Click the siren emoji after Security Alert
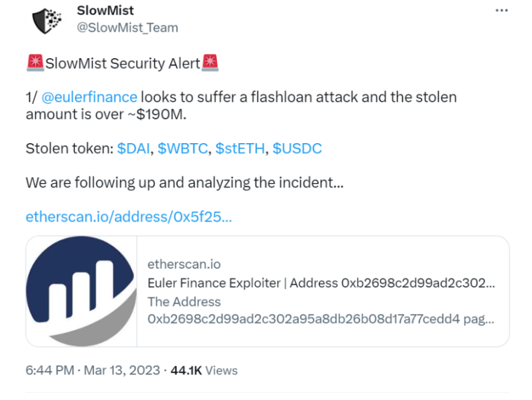The height and width of the screenshot is (400, 532). 210,63
